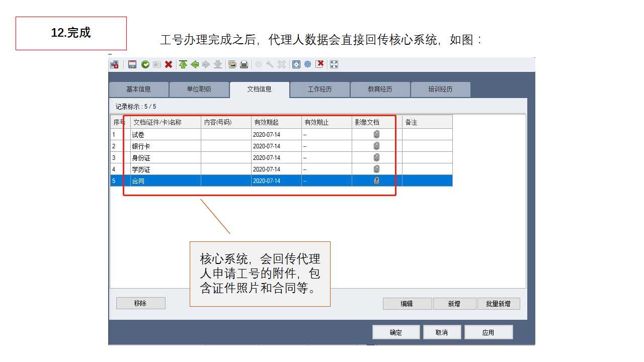Click the fullscreen expand arrows icon
644x362 pixels.
tap(334, 64)
